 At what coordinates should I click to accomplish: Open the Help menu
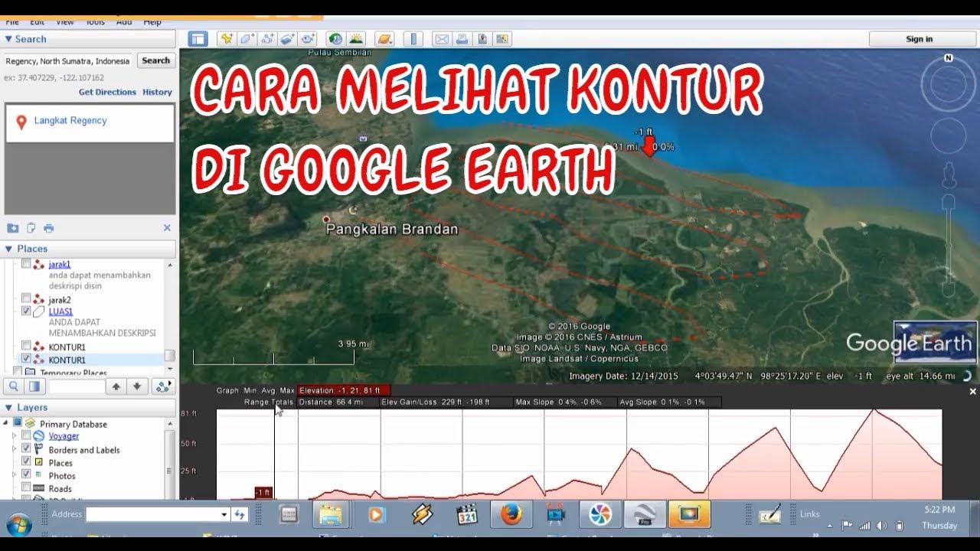tap(152, 23)
